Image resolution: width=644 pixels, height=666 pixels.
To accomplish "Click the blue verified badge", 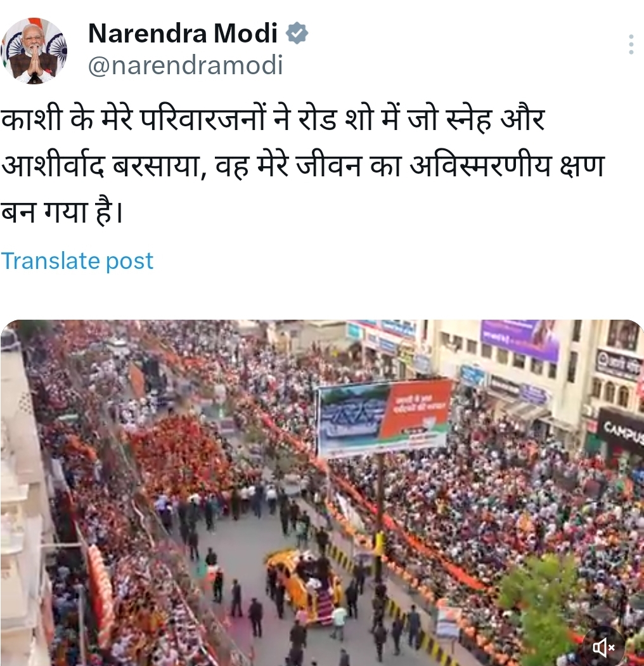I will pyautogui.click(x=297, y=33).
